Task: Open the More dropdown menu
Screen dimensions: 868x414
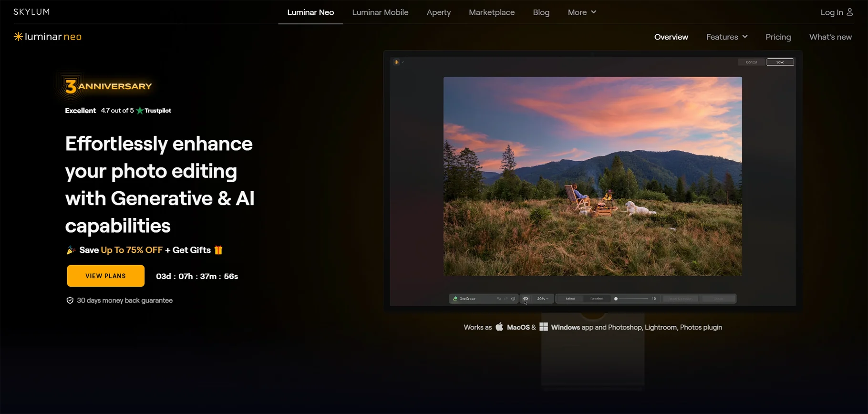Action: tap(582, 12)
